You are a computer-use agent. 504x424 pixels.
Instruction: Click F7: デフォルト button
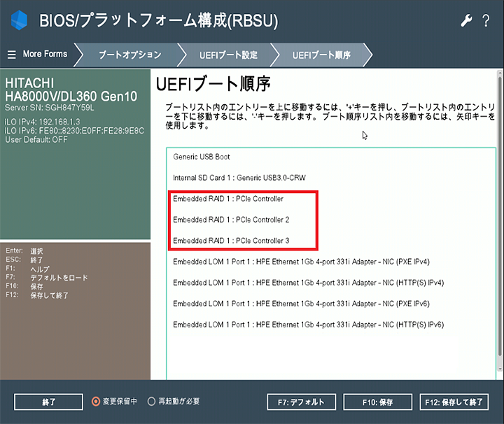pos(302,402)
